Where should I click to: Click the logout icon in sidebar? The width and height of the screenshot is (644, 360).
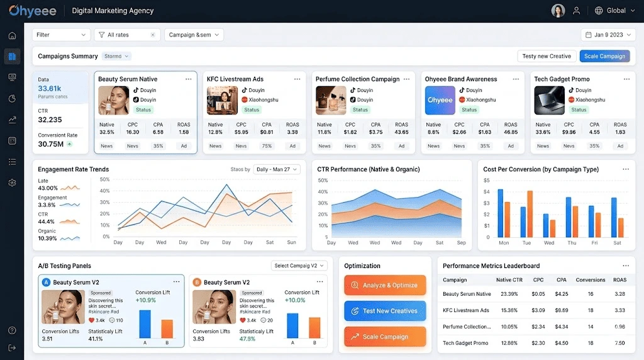pyautogui.click(x=13, y=347)
